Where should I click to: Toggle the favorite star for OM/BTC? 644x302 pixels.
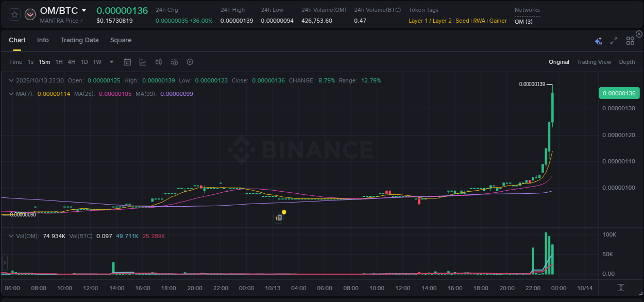(14, 14)
